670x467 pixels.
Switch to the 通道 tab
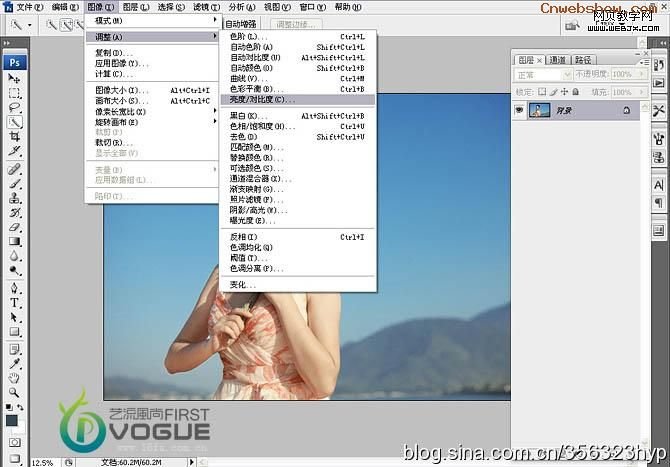click(x=557, y=60)
